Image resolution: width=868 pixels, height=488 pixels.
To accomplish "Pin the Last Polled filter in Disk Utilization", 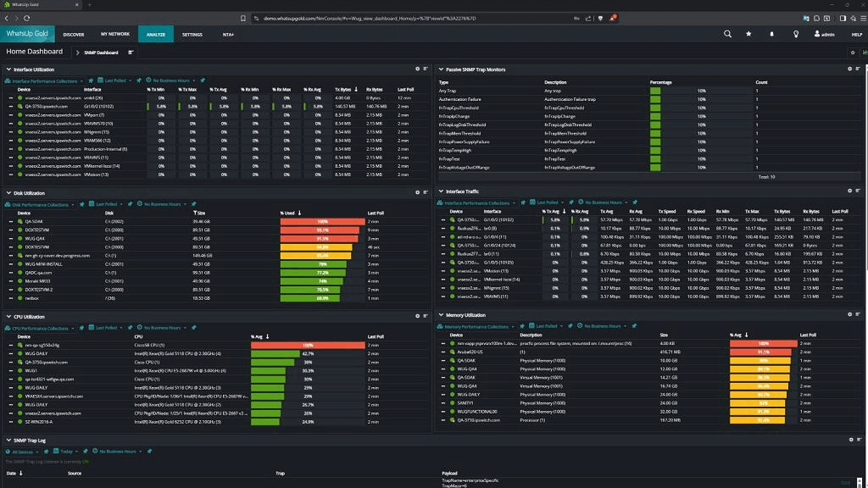I will click(129, 204).
